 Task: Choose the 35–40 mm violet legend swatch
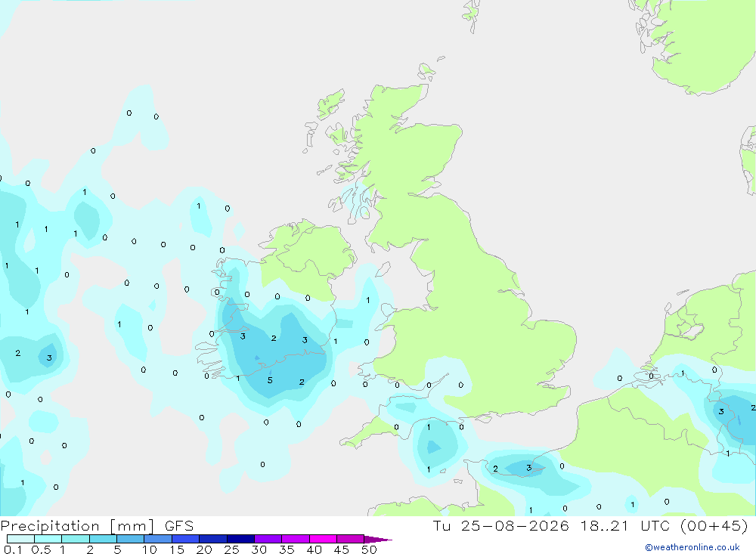click(x=296, y=539)
